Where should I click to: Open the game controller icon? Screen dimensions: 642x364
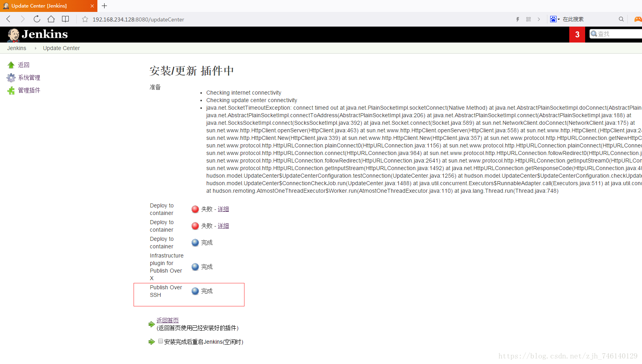638,19
